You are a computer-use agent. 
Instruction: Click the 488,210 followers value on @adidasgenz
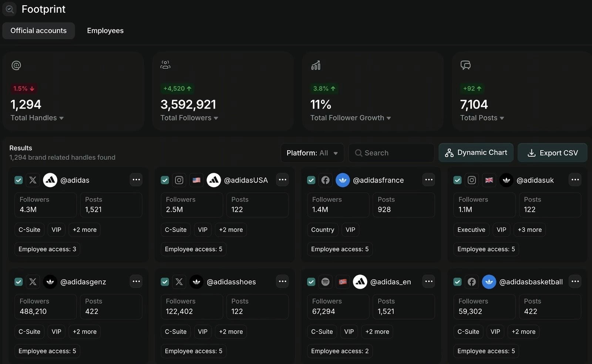tap(33, 311)
